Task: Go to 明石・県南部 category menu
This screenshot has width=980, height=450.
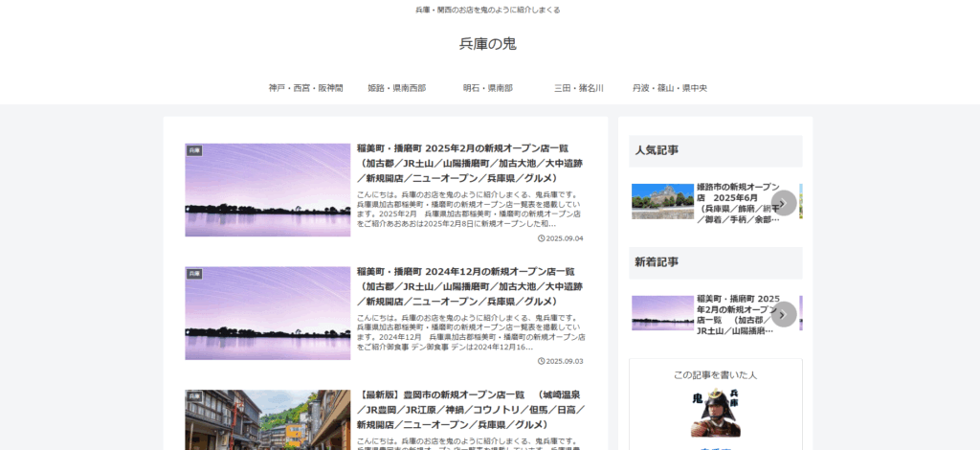Action: (487, 88)
